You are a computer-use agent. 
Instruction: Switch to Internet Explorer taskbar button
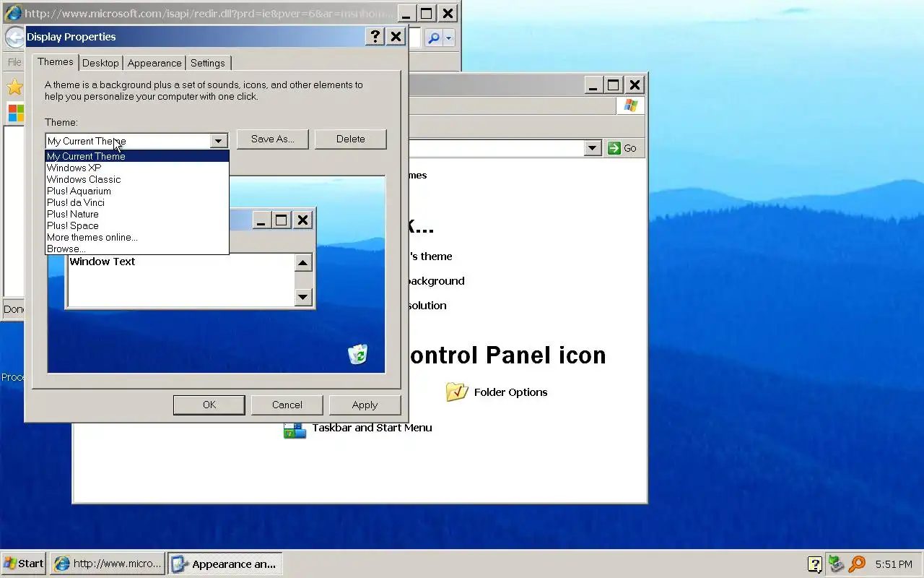pos(108,564)
